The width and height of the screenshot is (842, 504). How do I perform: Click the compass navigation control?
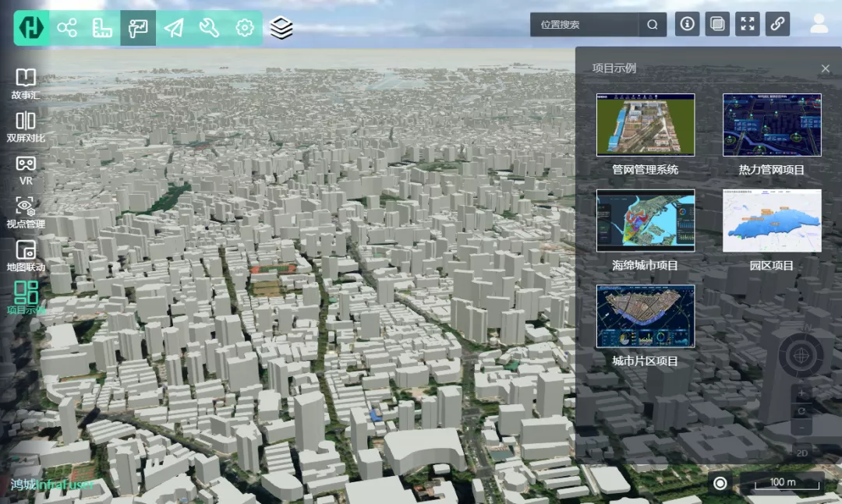click(x=801, y=354)
